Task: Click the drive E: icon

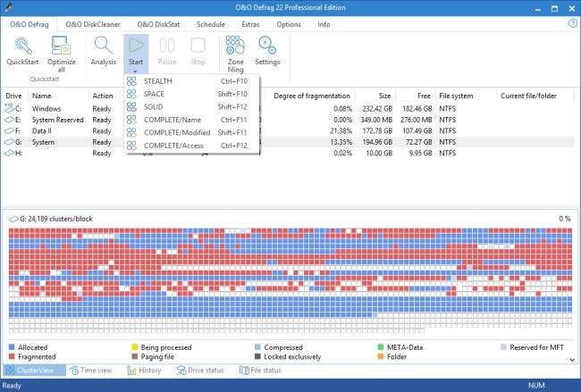Action: [x=9, y=120]
